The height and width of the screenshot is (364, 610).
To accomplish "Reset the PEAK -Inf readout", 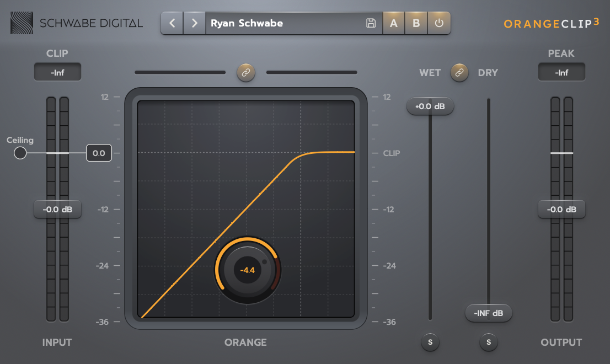I will pos(562,72).
